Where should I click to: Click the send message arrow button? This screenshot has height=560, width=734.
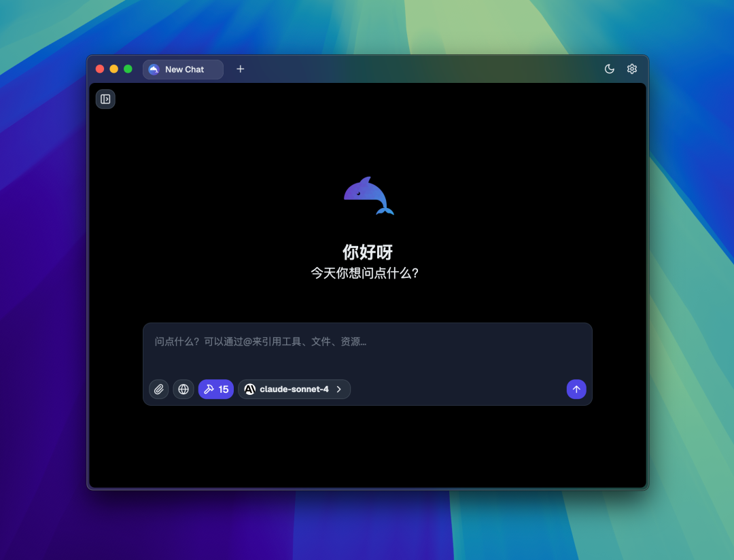pyautogui.click(x=576, y=389)
